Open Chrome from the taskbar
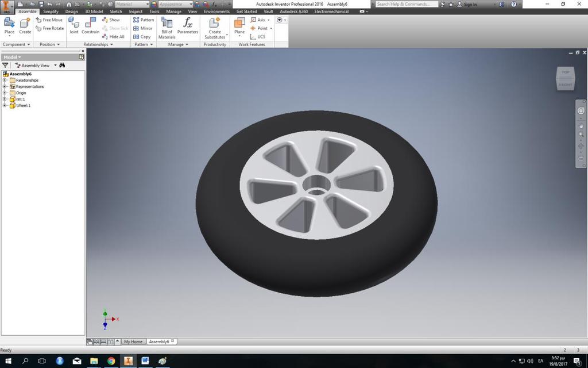588x368 pixels. (111, 361)
